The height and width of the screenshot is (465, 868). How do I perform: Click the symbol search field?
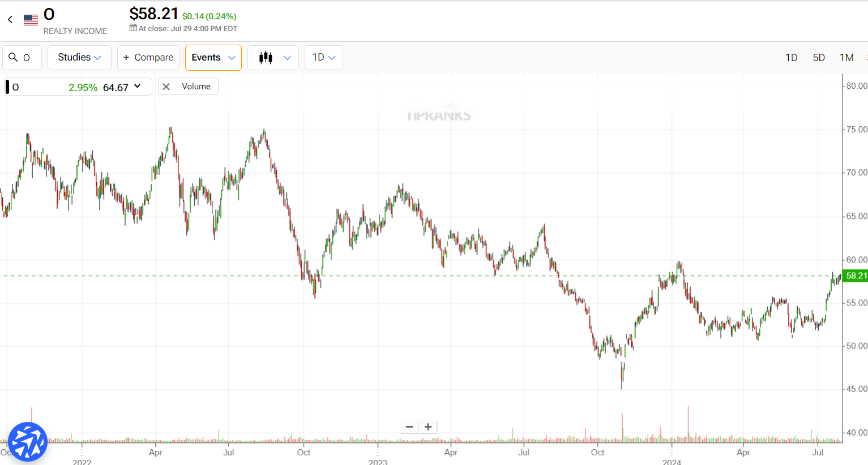click(x=22, y=58)
